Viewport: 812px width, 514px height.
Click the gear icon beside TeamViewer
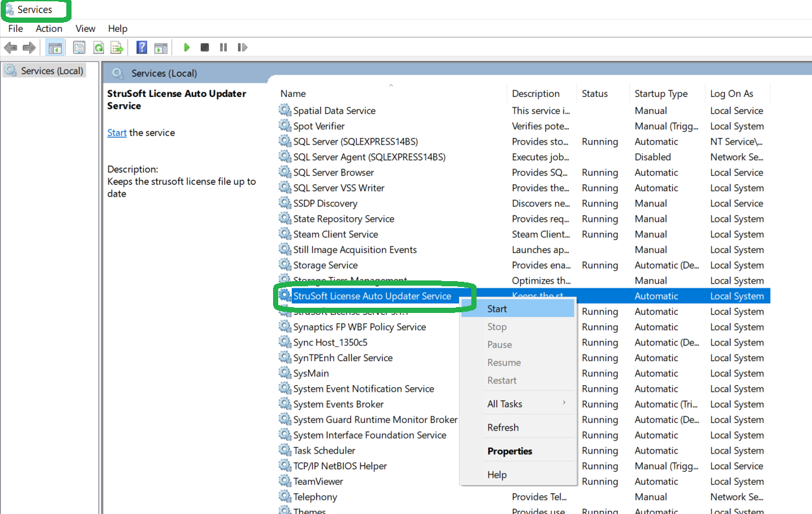(x=285, y=481)
